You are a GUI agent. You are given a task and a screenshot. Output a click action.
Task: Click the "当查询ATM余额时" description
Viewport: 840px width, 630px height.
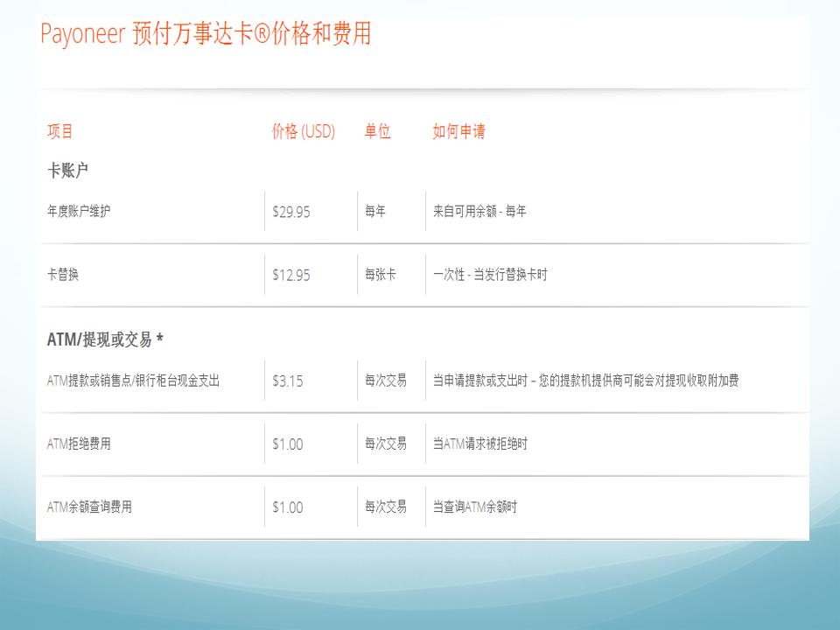pyautogui.click(x=475, y=507)
